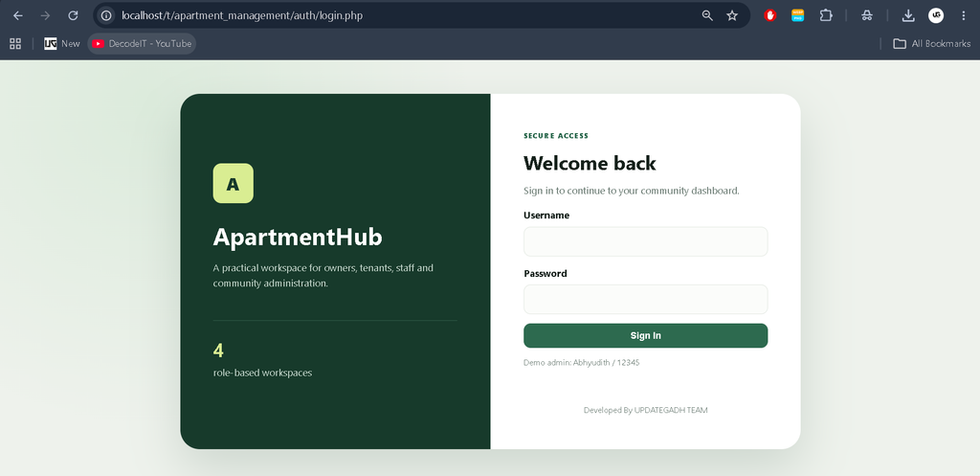
Task: Go back using the browser back arrow
Action: (x=18, y=15)
